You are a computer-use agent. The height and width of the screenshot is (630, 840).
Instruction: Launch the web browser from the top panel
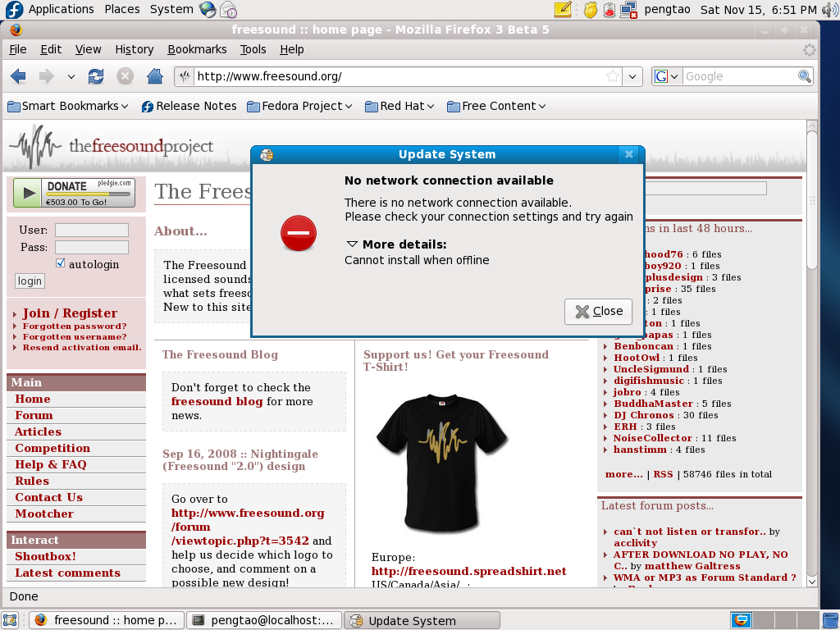208,9
